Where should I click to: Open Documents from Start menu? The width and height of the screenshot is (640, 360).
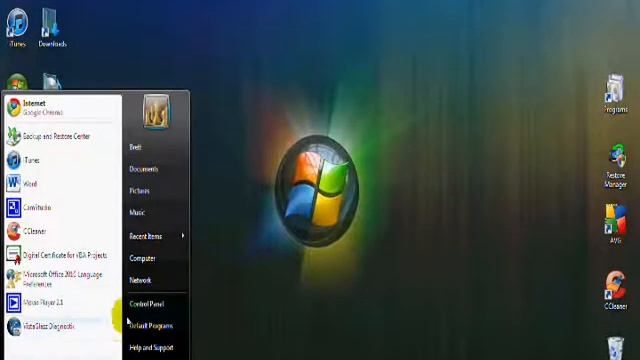coord(143,169)
